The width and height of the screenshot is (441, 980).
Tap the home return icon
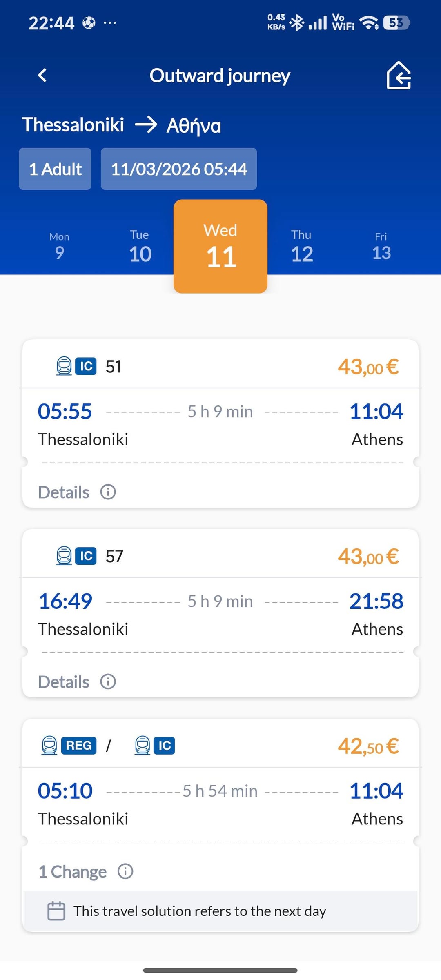[398, 76]
